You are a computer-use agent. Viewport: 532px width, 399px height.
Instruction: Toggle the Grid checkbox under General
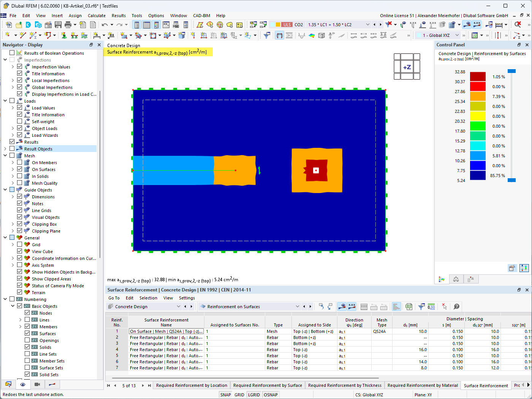tap(20, 245)
